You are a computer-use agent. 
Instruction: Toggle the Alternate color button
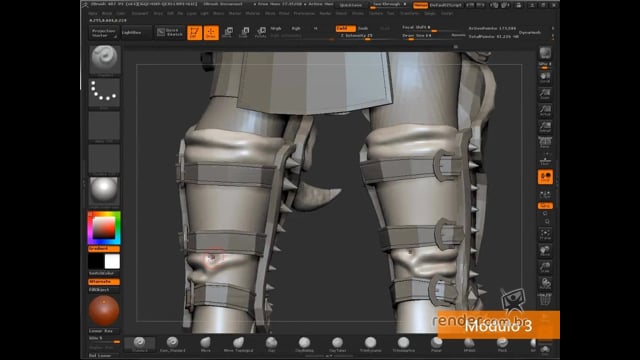[104, 282]
